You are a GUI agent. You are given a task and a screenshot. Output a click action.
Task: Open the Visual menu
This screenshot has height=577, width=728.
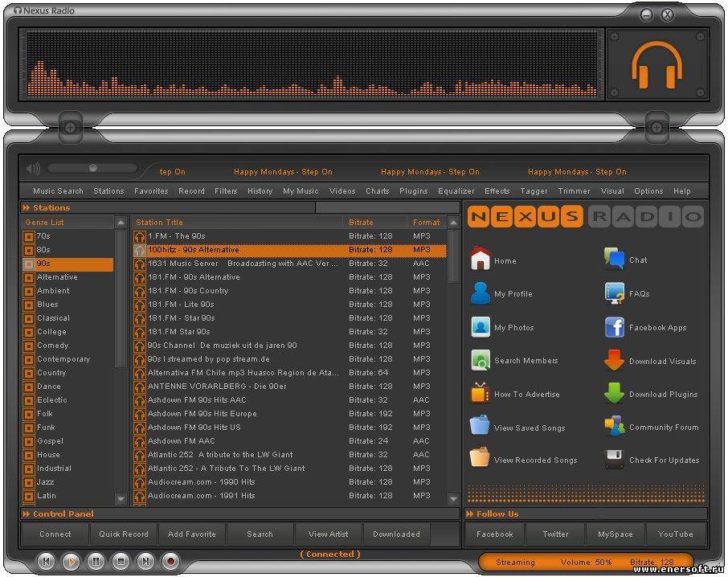pos(612,190)
